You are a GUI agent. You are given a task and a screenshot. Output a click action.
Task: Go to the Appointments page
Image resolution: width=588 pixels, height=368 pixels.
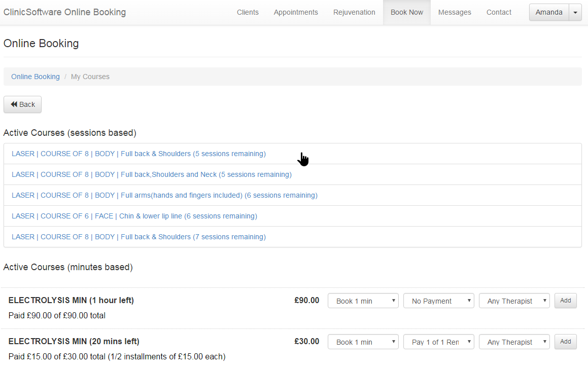296,13
